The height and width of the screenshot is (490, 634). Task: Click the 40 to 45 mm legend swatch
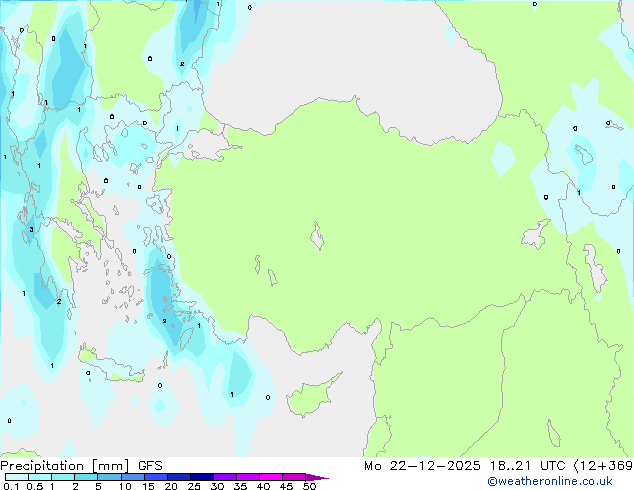271,477
